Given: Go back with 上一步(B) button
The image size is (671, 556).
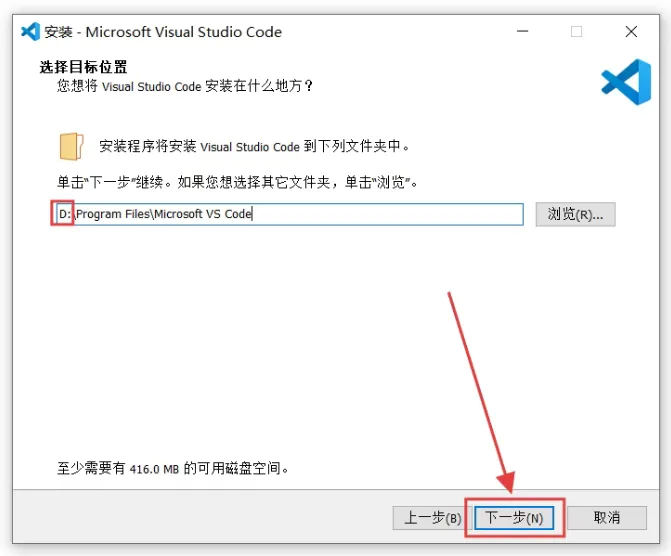Looking at the screenshot, I should click(x=432, y=518).
